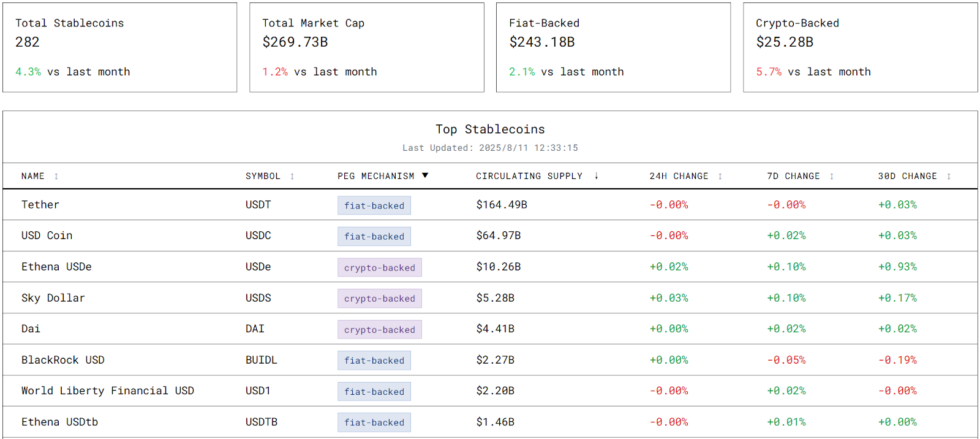Click the sort icon next to NAME
The height and width of the screenshot is (439, 980).
[x=56, y=177]
